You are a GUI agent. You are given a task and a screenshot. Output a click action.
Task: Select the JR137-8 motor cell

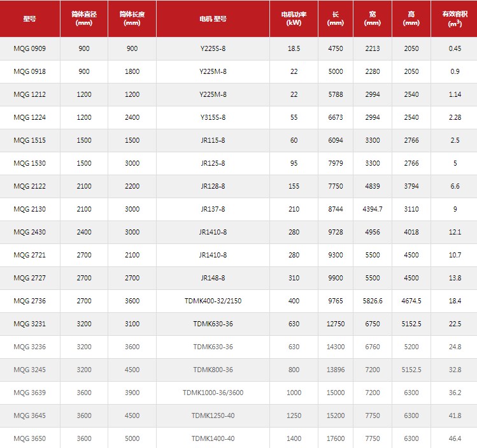click(213, 209)
